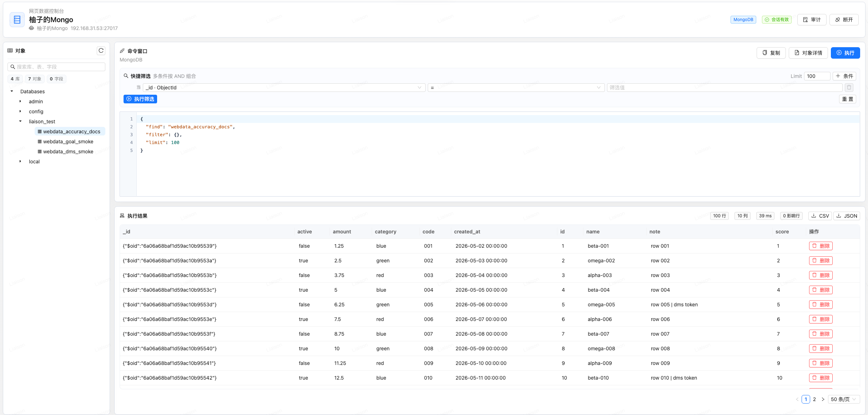868x415 pixels.
Task: Click the 重置 reset button
Action: coord(847,99)
